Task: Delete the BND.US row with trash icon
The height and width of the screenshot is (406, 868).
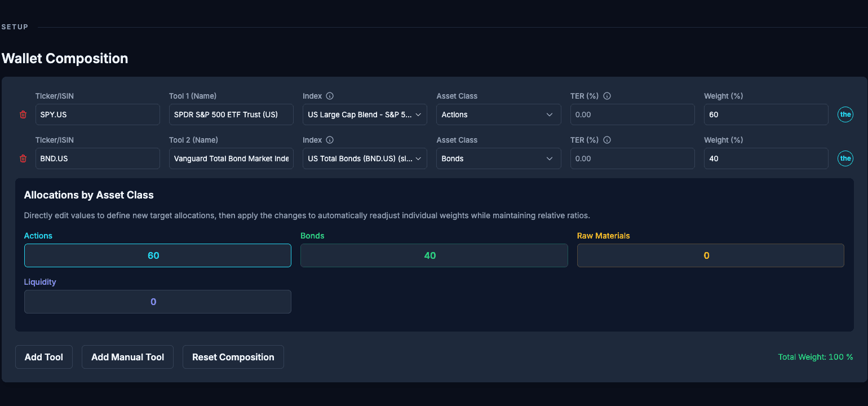Action: click(x=23, y=158)
